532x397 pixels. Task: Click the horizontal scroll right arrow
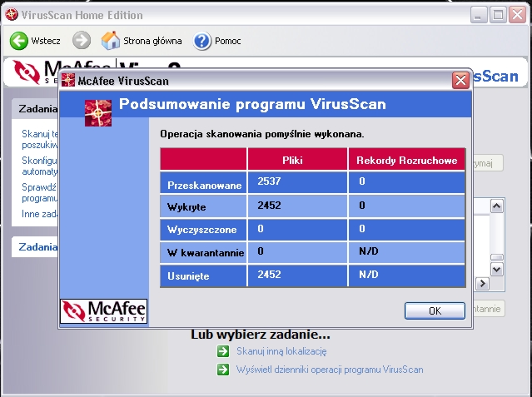pos(483,283)
